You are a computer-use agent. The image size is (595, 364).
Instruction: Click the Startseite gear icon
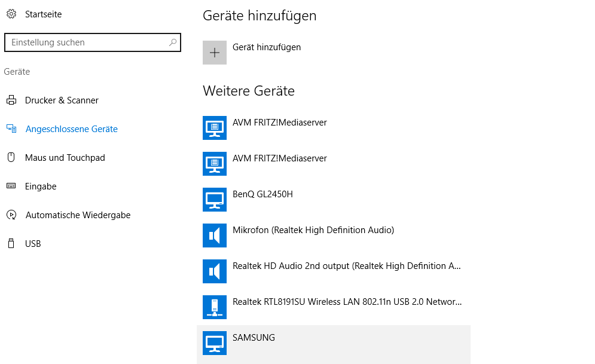(11, 14)
